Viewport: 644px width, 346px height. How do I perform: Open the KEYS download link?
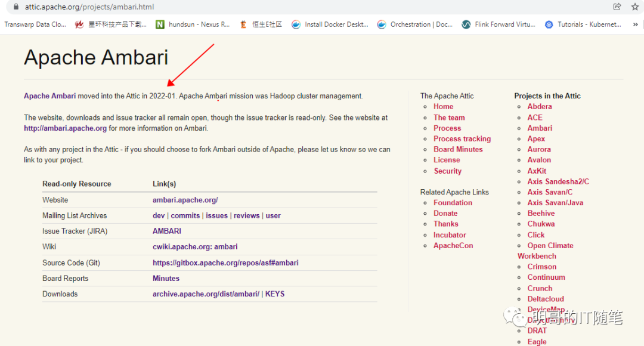(275, 294)
